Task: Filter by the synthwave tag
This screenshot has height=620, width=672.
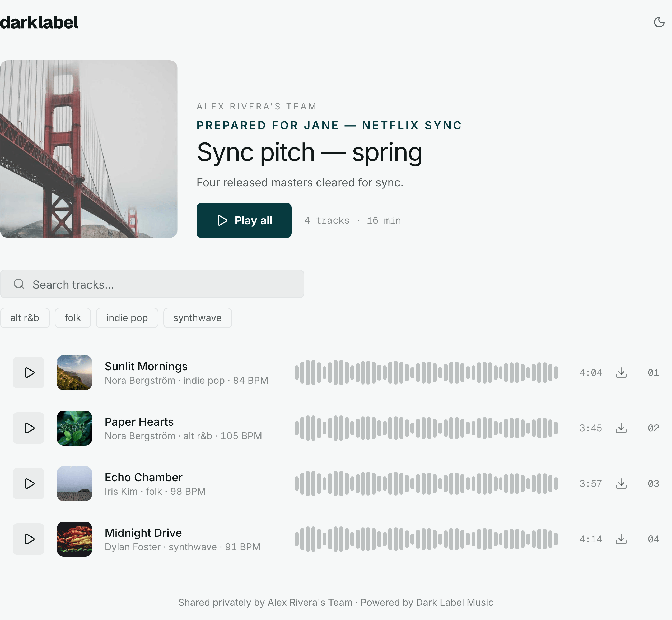Action: 198,318
